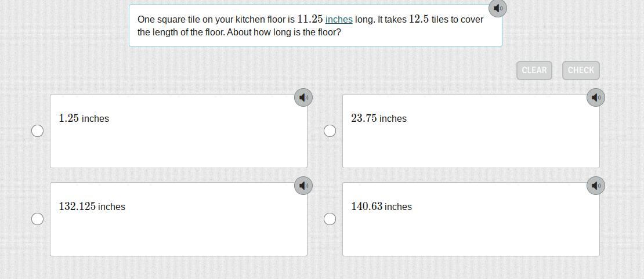Click the 132.125 inches answer card

(x=179, y=227)
